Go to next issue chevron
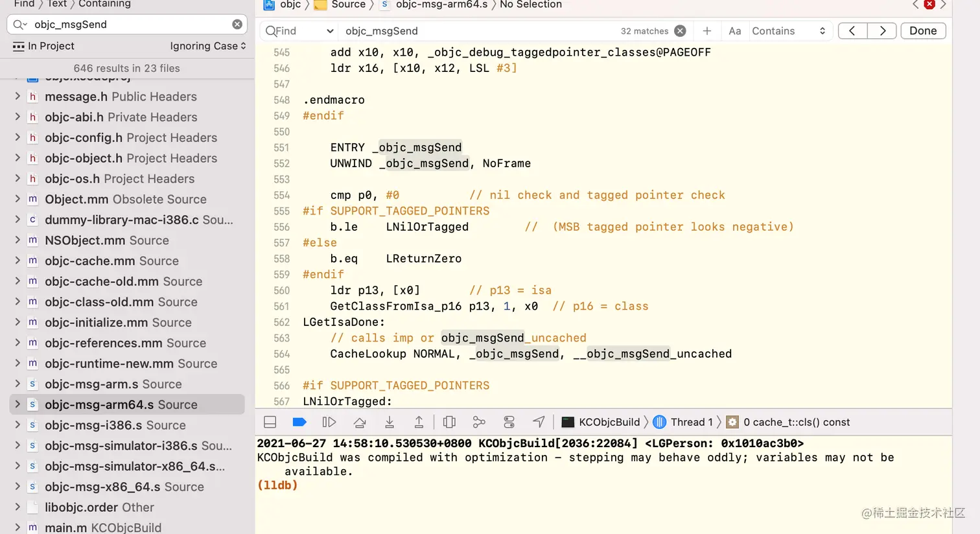Image resolution: width=980 pixels, height=534 pixels. pyautogui.click(x=943, y=4)
